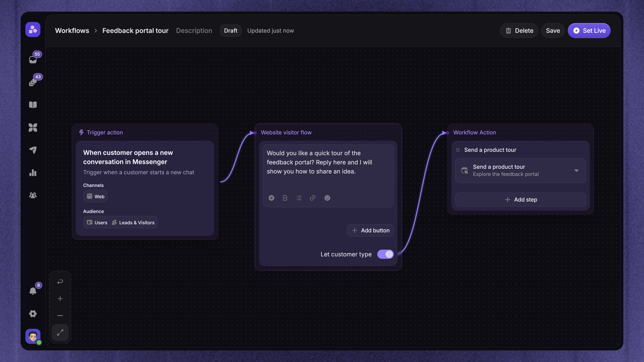Zoom in with the plus canvas control
The image size is (644, 362).
click(60, 299)
